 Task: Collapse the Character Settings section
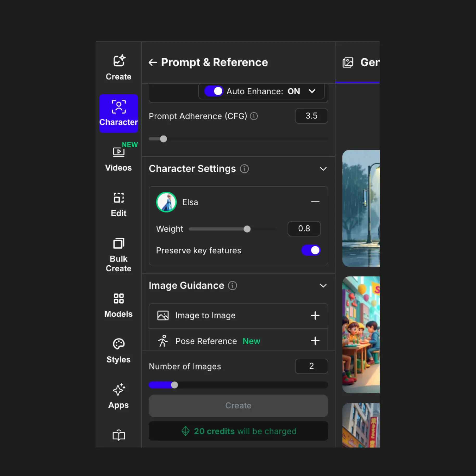click(323, 169)
